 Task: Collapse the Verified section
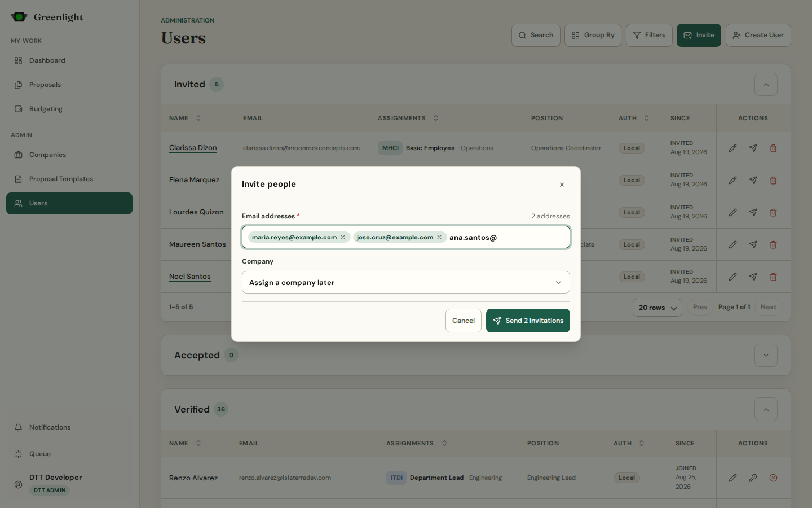coord(766,410)
